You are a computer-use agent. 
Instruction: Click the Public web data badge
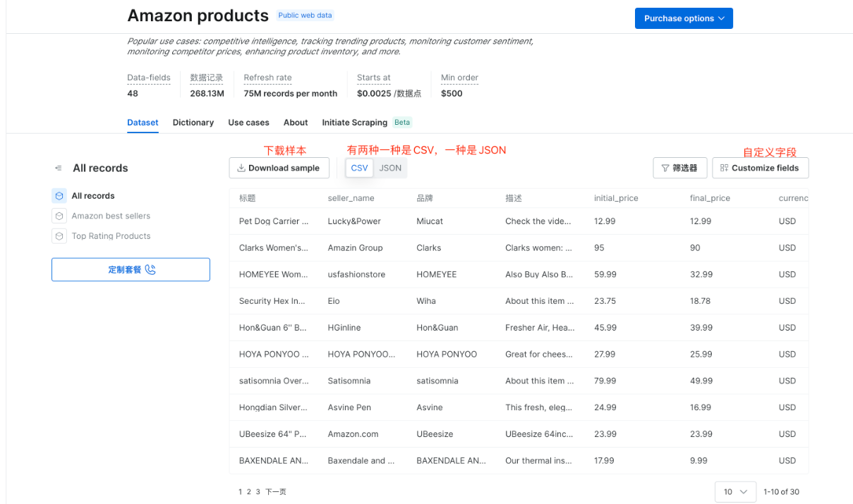pyautogui.click(x=305, y=15)
